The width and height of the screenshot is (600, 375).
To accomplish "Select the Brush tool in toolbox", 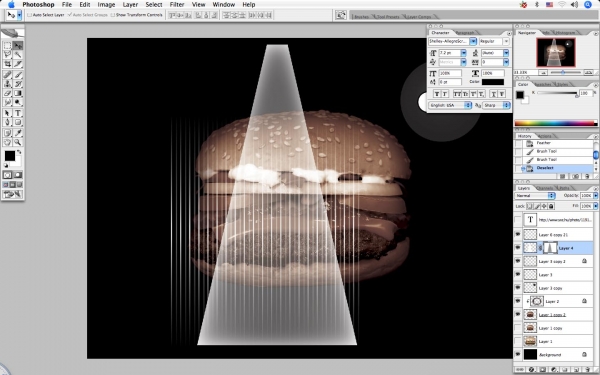I will coord(18,75).
